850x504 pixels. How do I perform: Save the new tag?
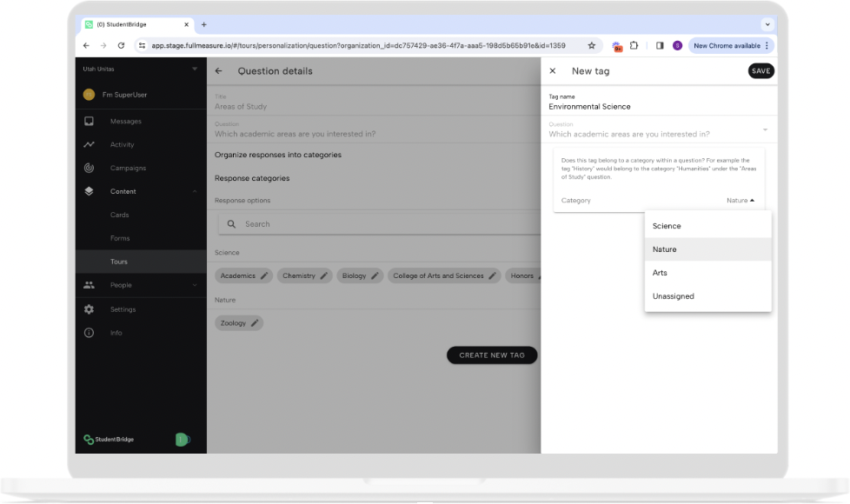(760, 71)
